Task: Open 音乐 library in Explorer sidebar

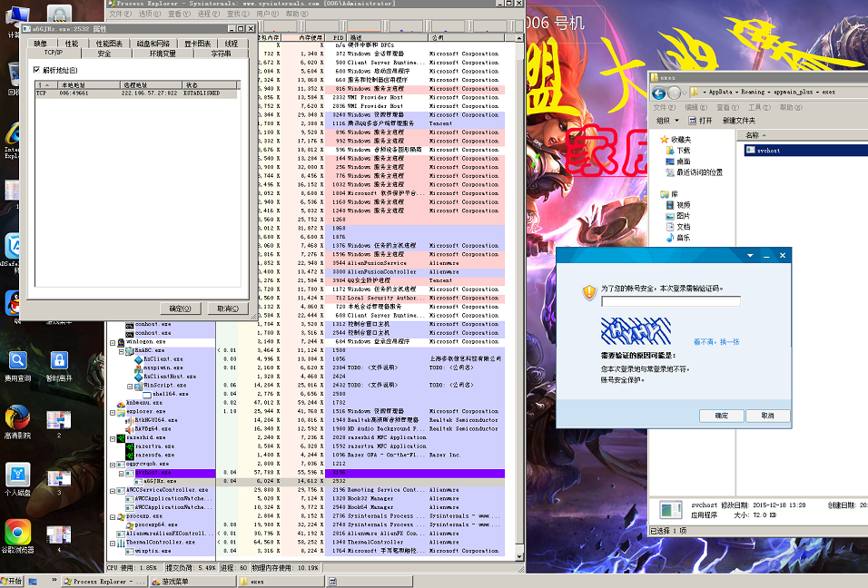Action: coord(678,238)
